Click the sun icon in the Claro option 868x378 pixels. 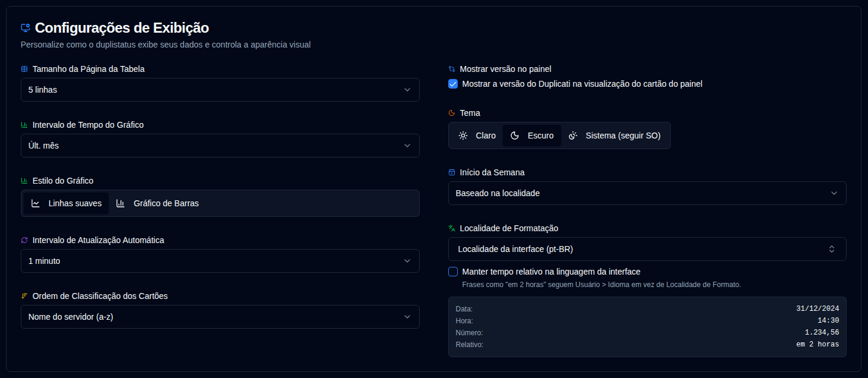point(463,136)
